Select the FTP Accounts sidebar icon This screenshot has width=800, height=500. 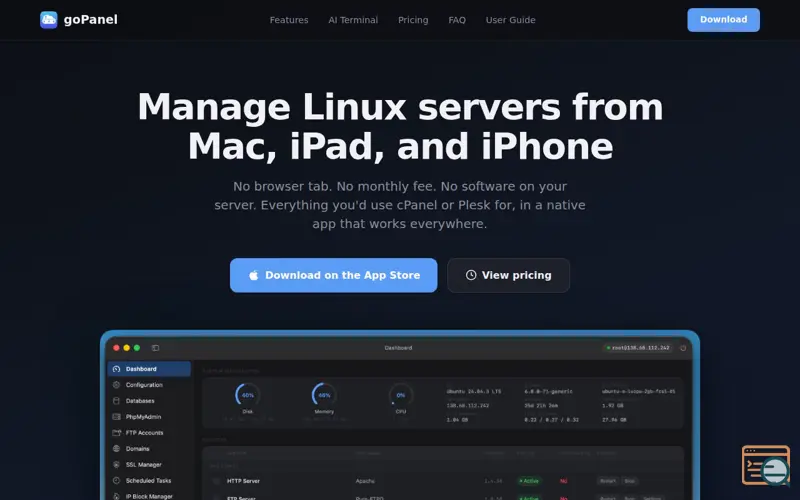tap(116, 433)
